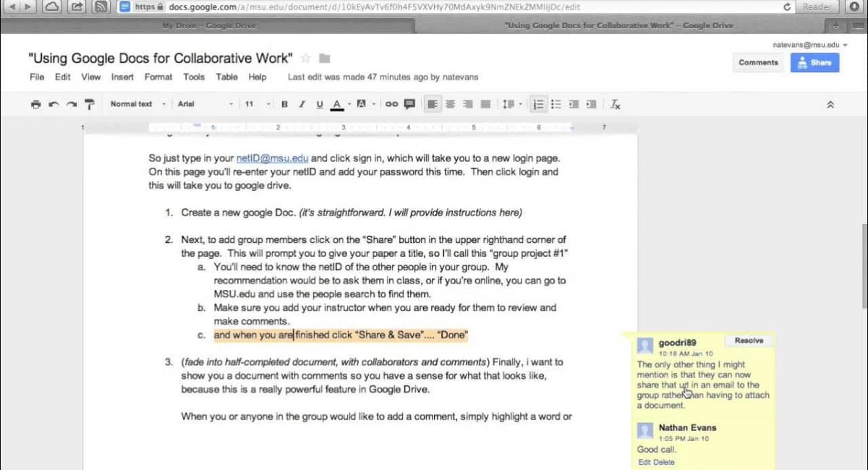The image size is (868, 470).
Task: Star the document
Action: coord(305,58)
